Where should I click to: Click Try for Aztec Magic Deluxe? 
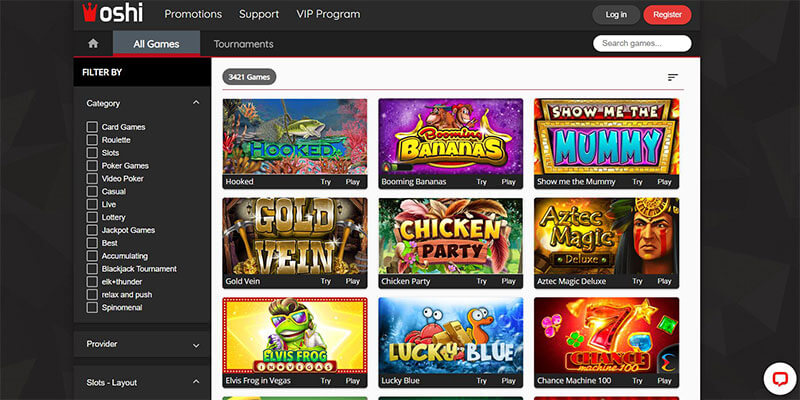(637, 281)
